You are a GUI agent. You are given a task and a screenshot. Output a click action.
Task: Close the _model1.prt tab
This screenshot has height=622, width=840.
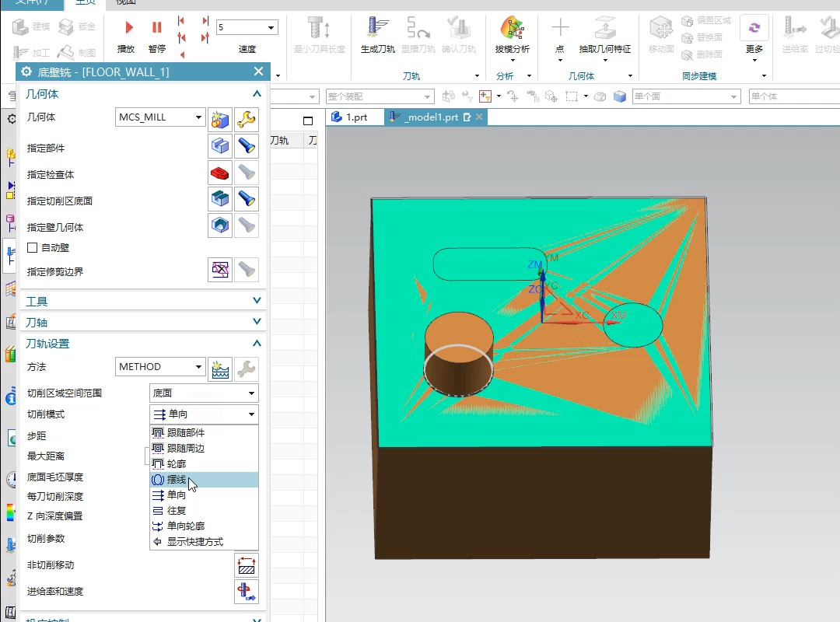tap(479, 117)
